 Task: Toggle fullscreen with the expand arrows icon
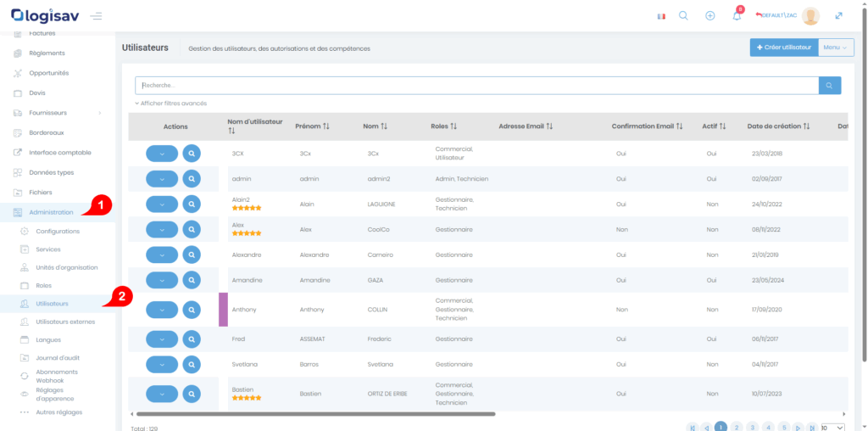point(839,16)
